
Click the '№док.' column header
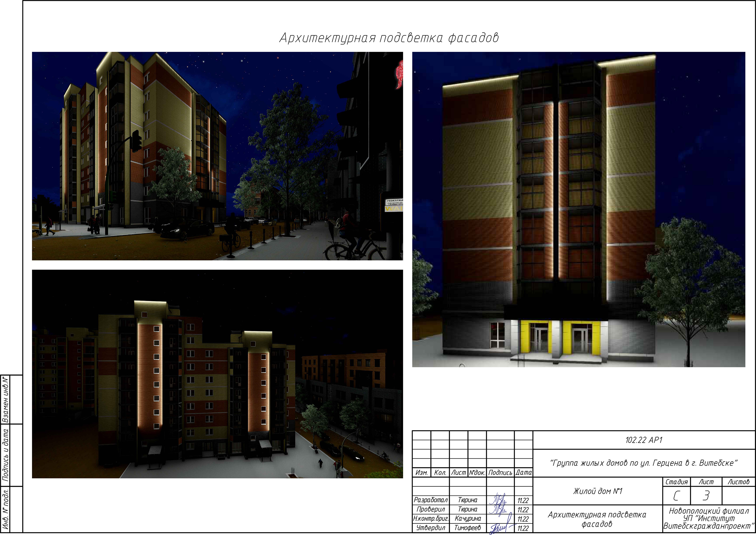coord(477,473)
